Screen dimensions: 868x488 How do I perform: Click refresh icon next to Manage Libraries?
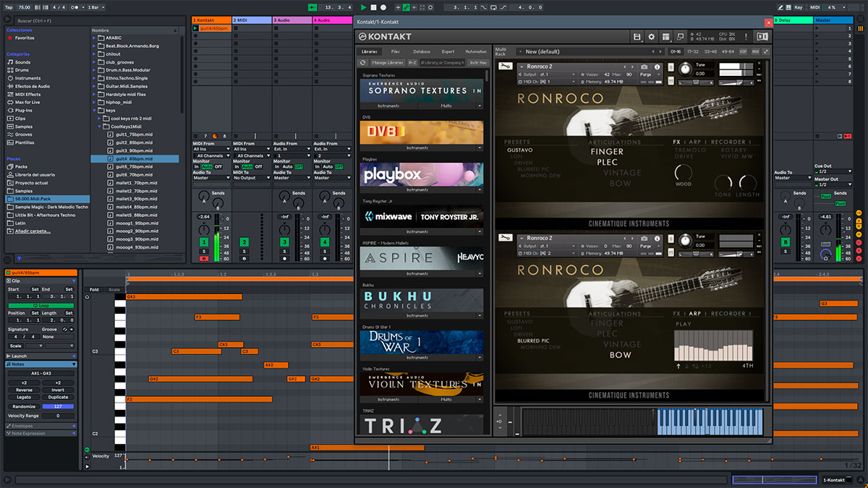[x=363, y=63]
